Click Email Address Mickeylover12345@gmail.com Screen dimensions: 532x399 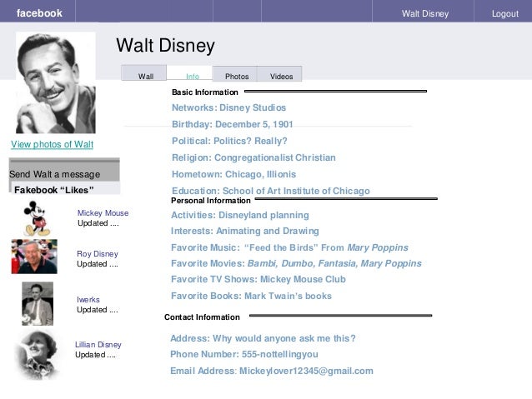[272, 371]
